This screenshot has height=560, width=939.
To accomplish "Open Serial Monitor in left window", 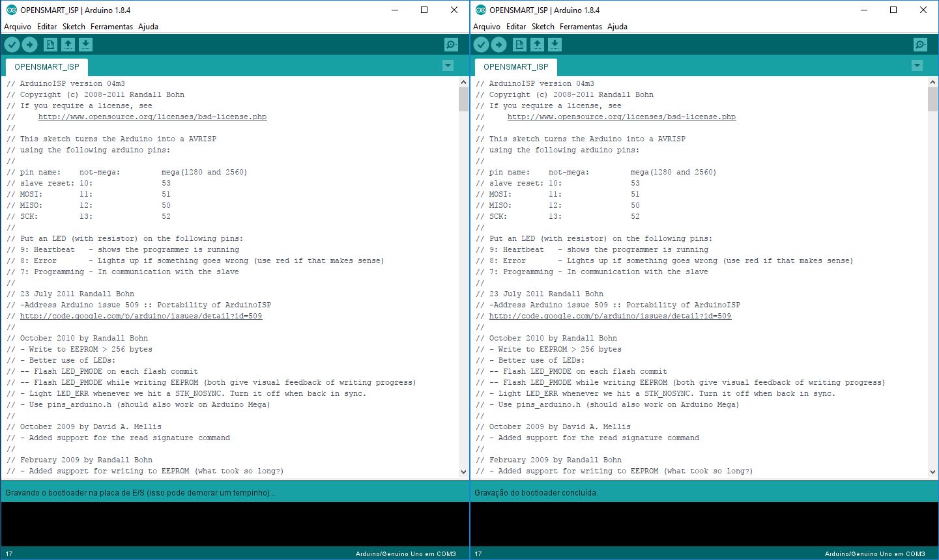I will 451,44.
